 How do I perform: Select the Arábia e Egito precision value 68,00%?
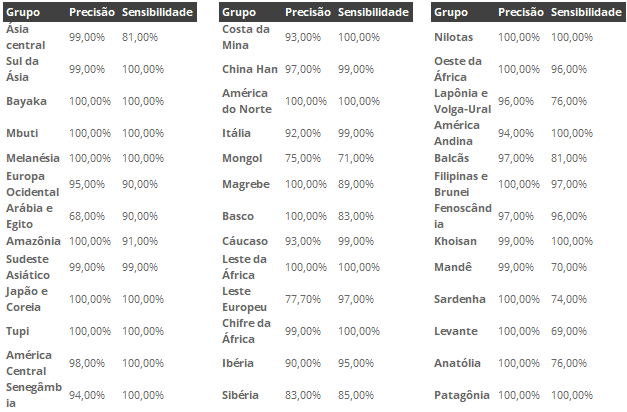click(x=86, y=216)
